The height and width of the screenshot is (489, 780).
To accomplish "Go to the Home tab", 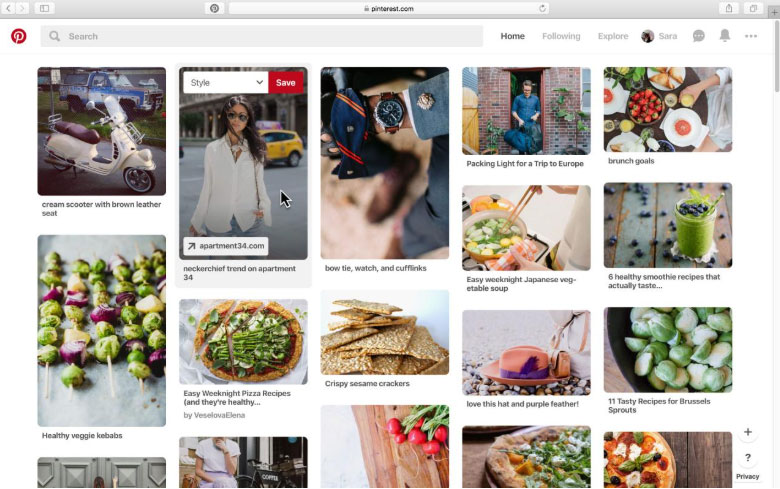I will pyautogui.click(x=512, y=36).
